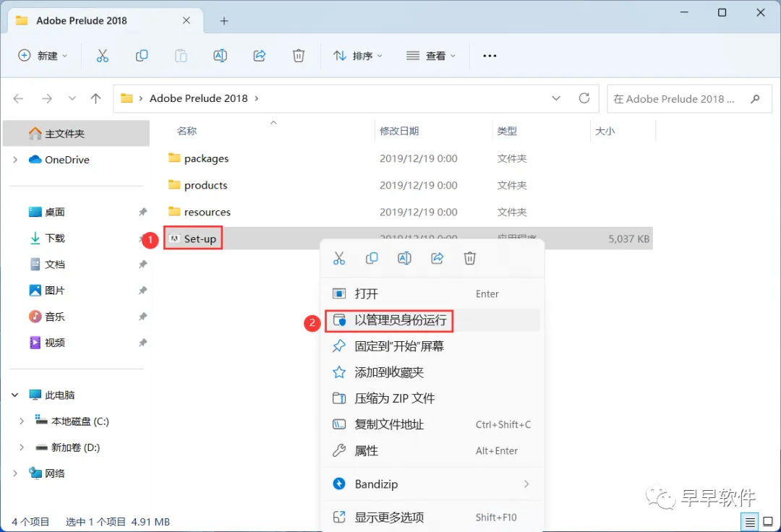This screenshot has width=781, height=532.
Task: Choose 压缩为 ZIP 文件
Action: (x=432, y=398)
